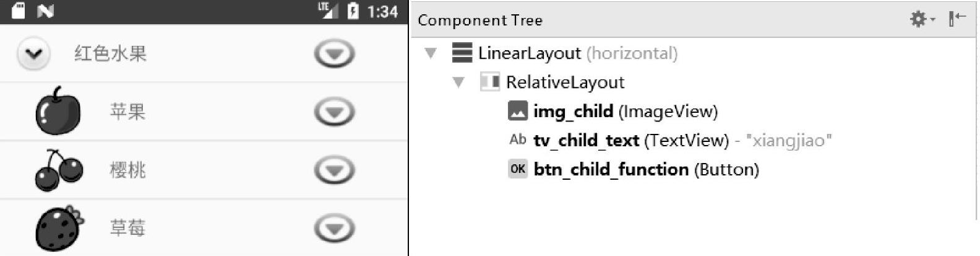Click the strawberry fruit image
Screen dimensions: 980x256
point(59,227)
